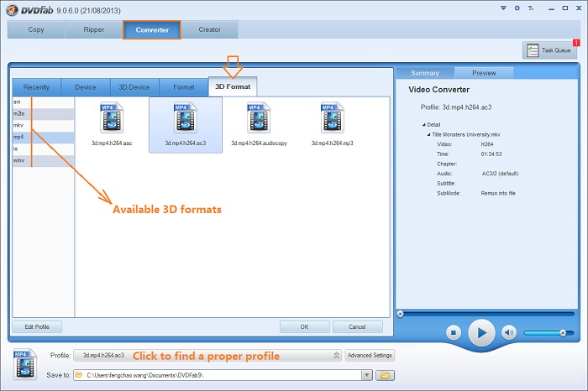Collapse the Title Monsters University.mkv node
Image resolution: width=588 pixels, height=391 pixels.
click(x=428, y=134)
